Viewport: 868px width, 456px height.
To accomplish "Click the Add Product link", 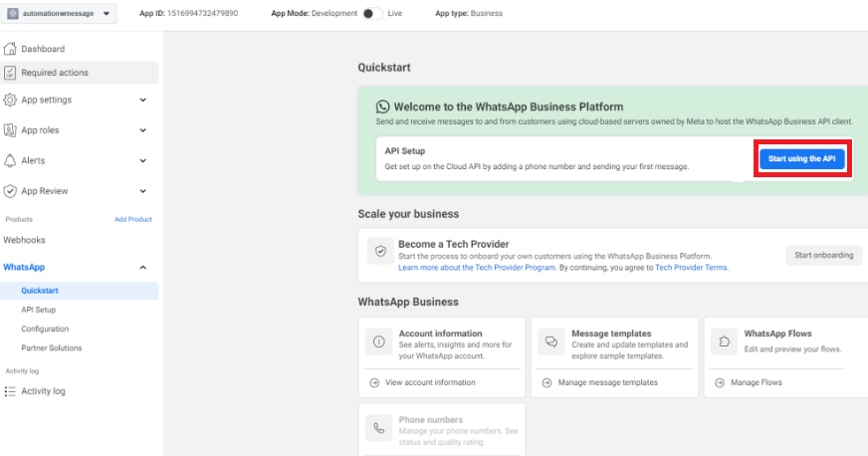I will pos(132,219).
